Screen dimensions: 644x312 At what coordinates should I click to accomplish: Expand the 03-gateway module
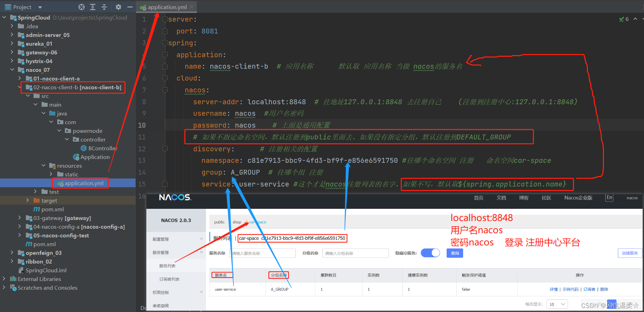(20, 218)
